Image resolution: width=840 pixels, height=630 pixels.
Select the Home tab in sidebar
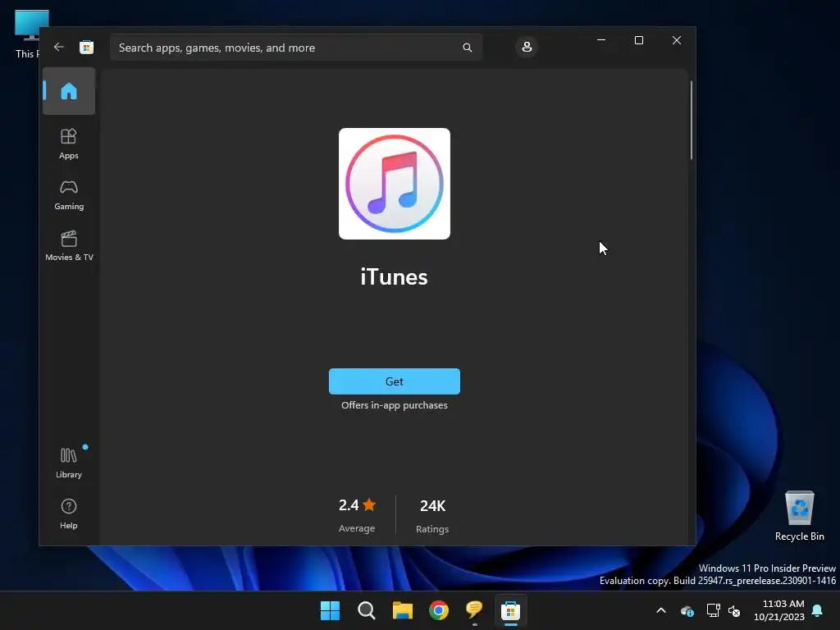[69, 91]
